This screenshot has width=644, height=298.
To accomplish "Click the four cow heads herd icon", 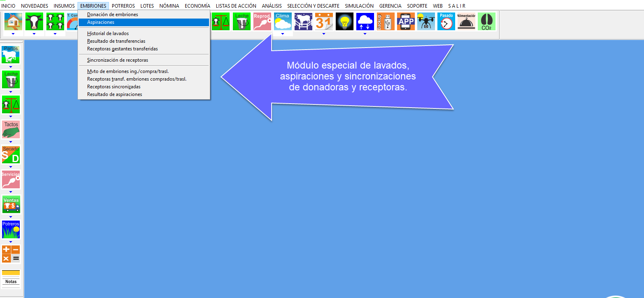I will point(55,21).
